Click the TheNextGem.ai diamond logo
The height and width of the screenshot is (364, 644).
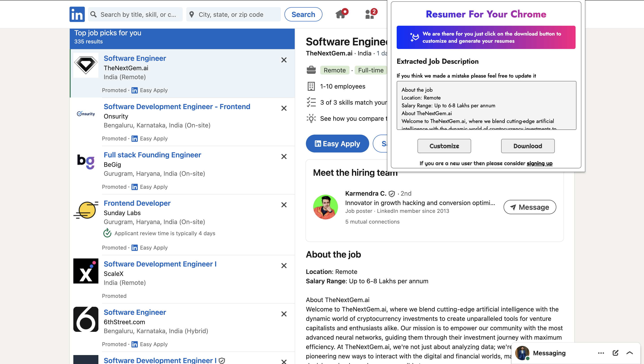[86, 65]
